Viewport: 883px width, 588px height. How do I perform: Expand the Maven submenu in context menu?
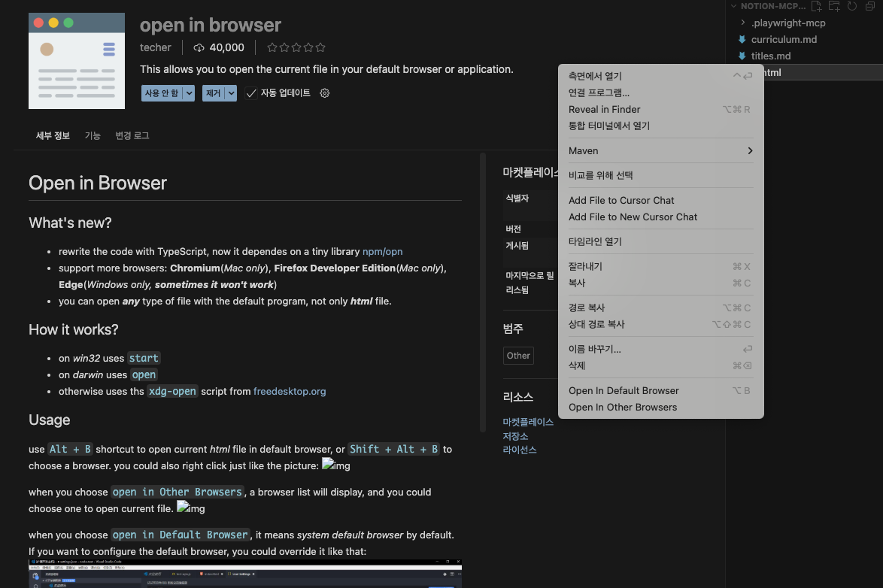[x=660, y=150]
